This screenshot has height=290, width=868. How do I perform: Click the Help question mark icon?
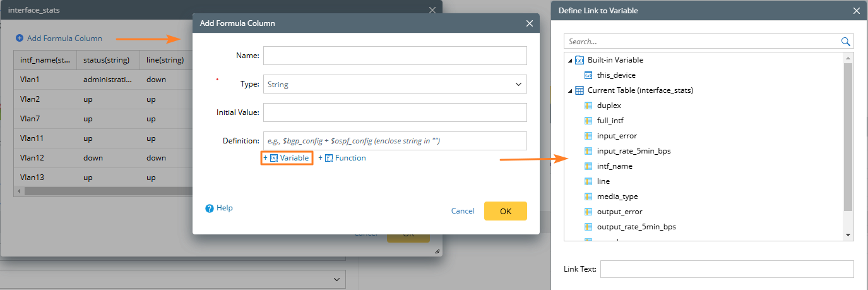(x=210, y=208)
